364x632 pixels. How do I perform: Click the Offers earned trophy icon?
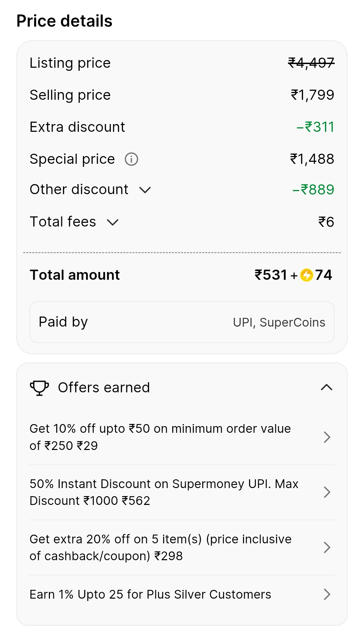click(39, 388)
